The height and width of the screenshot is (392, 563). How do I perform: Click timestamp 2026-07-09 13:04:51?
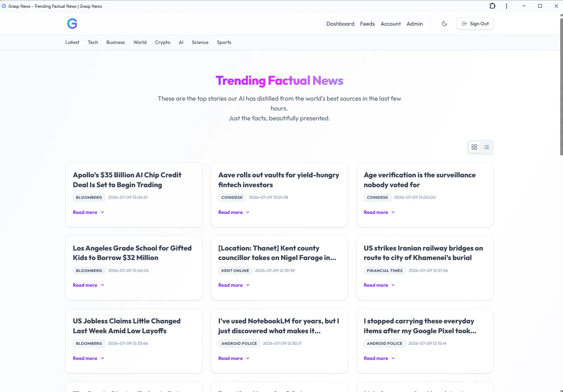tap(128, 197)
